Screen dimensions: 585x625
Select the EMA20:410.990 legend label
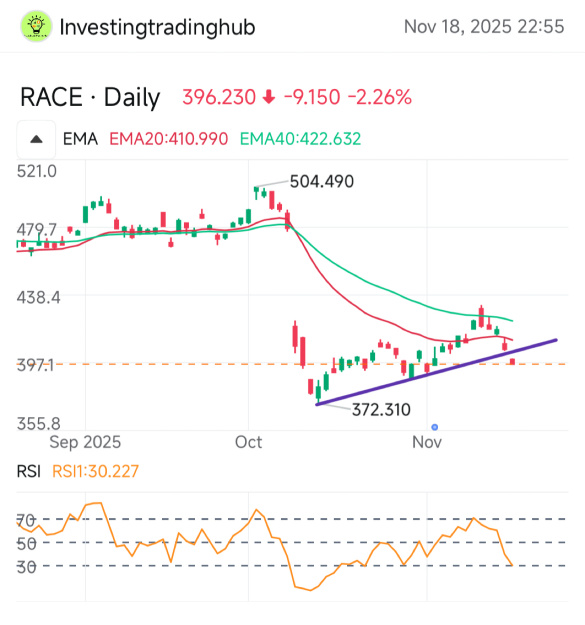click(169, 139)
